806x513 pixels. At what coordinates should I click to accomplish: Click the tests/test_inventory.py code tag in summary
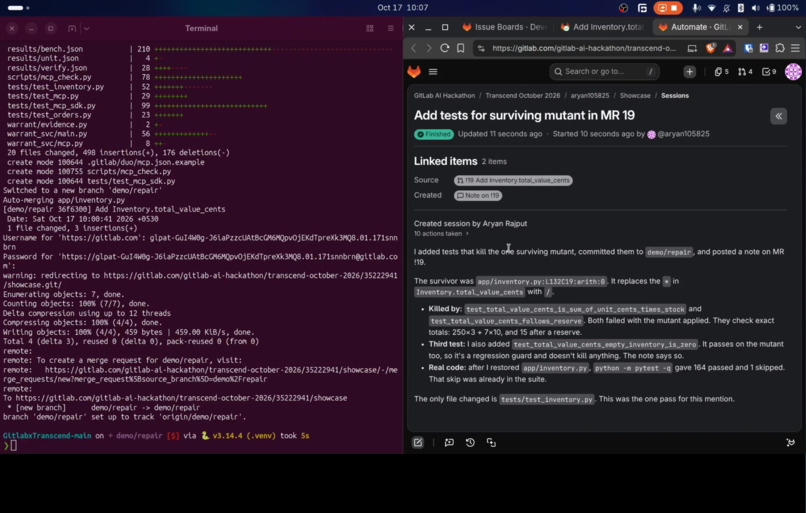(x=546, y=399)
